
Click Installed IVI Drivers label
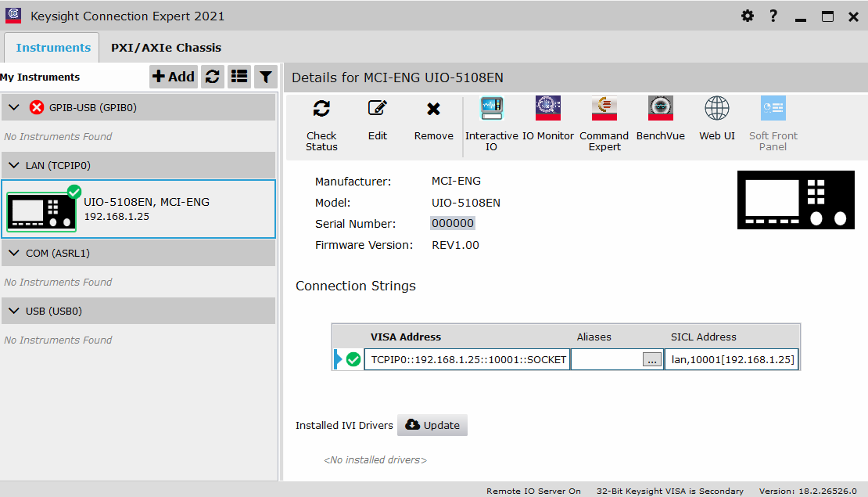344,426
